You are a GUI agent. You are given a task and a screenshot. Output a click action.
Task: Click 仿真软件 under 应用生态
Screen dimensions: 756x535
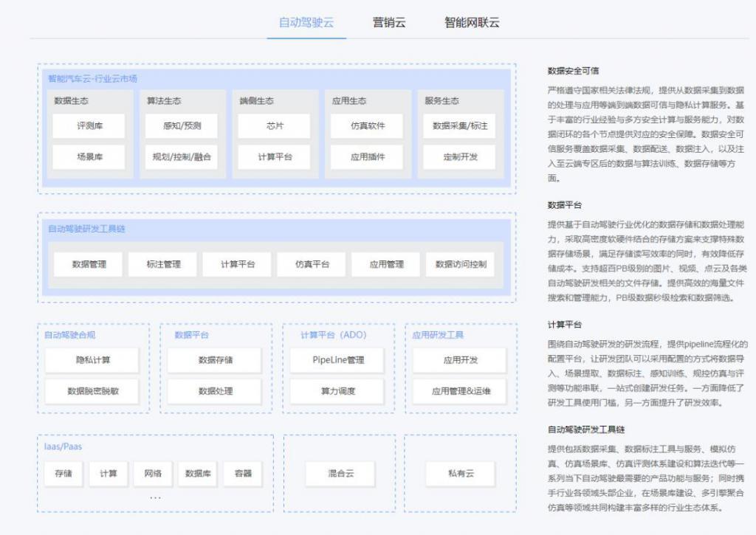(367, 125)
